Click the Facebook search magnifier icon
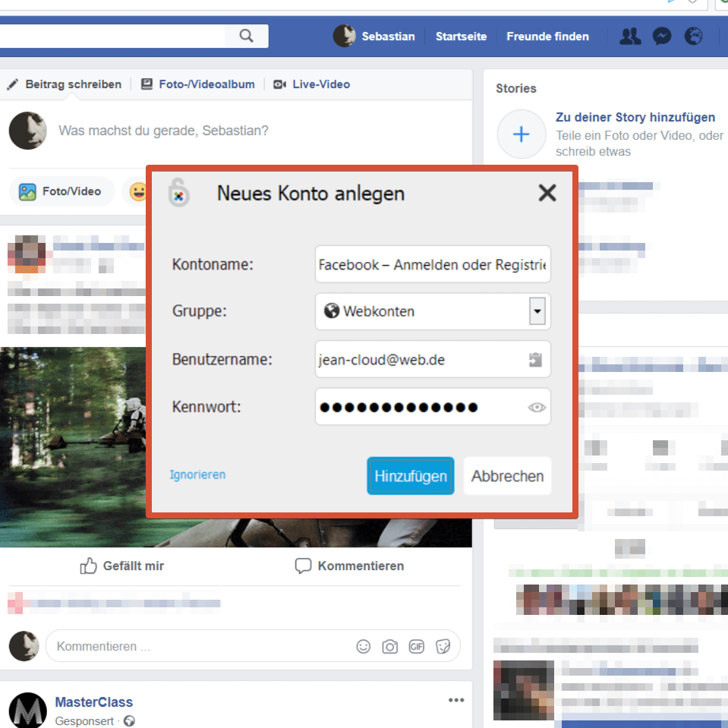 tap(246, 36)
